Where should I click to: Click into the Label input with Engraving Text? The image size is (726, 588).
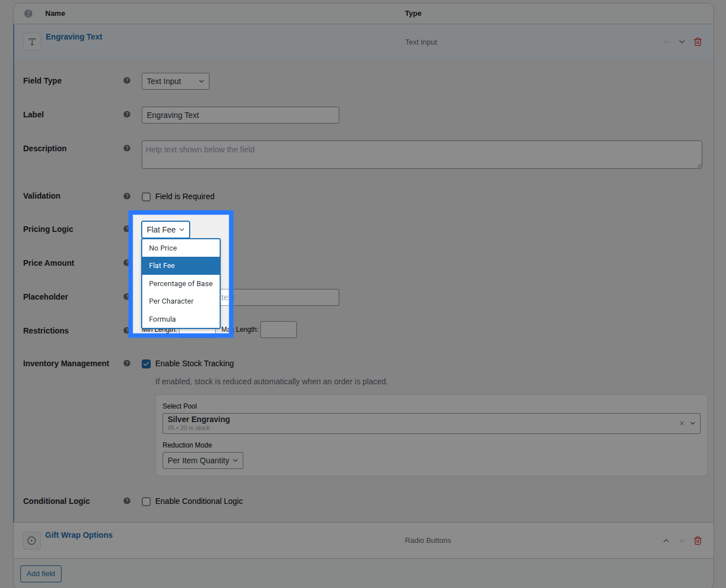click(240, 115)
